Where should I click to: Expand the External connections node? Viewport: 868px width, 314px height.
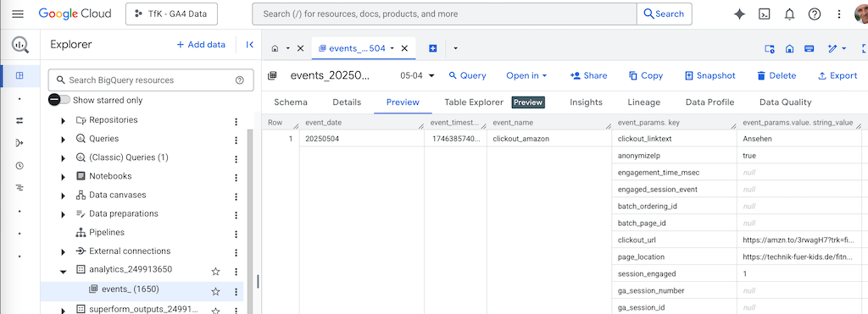click(63, 252)
